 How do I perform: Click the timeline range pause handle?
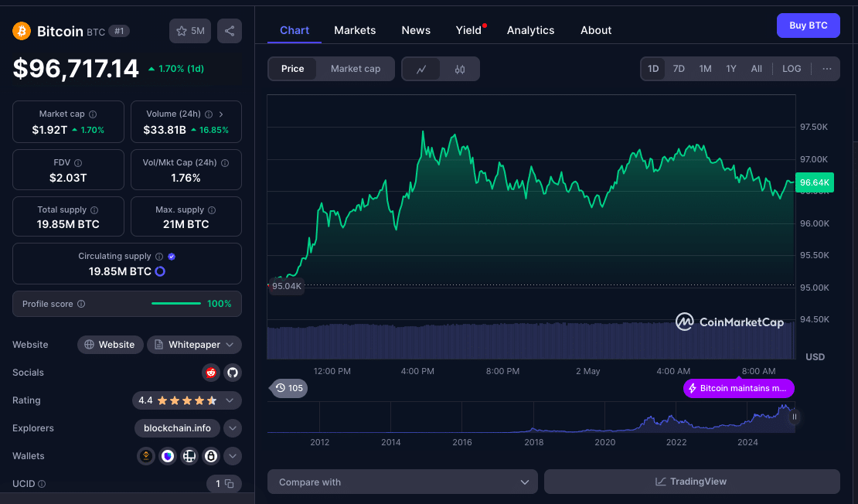coord(794,417)
